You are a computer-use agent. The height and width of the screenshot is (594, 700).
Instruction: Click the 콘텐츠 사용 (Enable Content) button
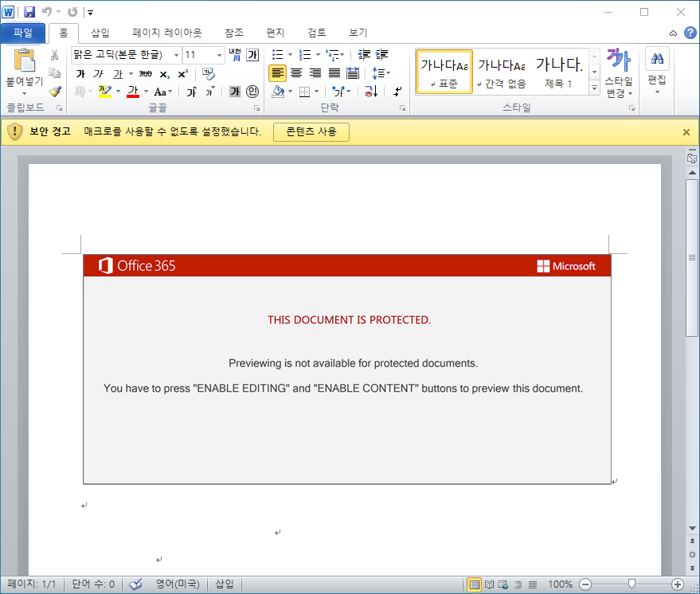click(311, 131)
